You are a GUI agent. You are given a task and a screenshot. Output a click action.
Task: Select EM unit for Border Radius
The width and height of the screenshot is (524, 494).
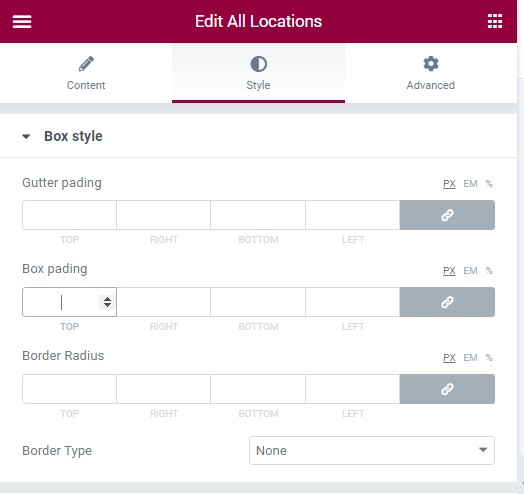pos(470,358)
